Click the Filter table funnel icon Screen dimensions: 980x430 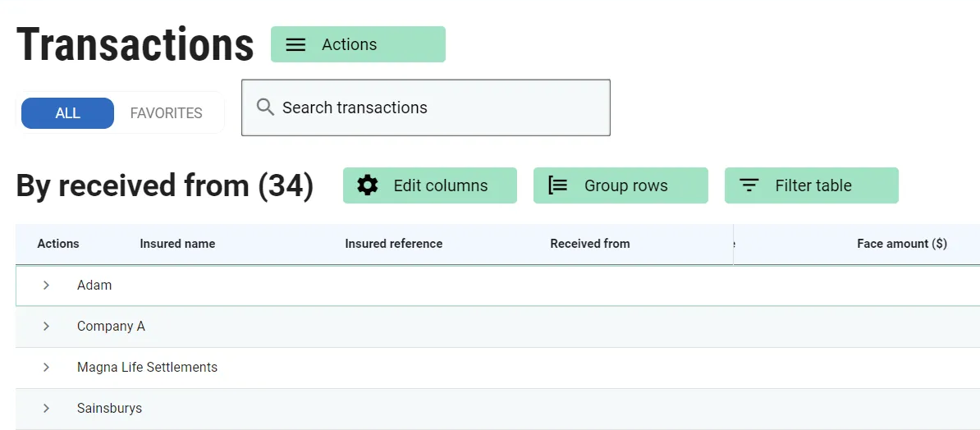pos(749,185)
